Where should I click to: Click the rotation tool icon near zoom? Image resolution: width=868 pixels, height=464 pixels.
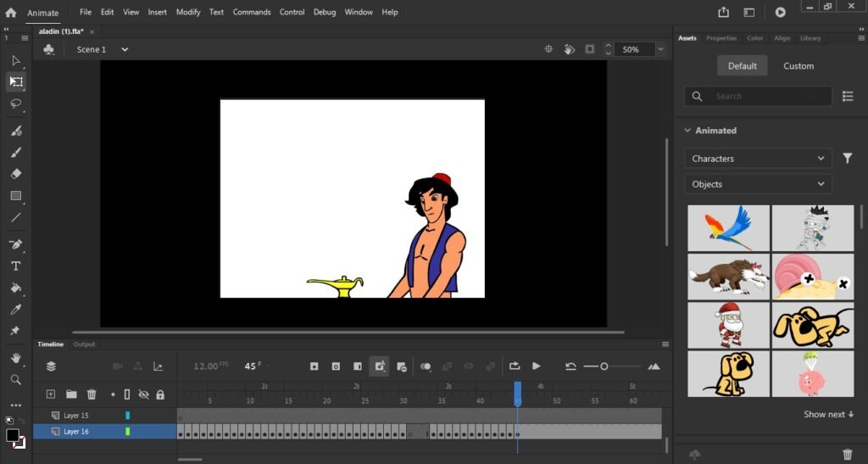[569, 49]
